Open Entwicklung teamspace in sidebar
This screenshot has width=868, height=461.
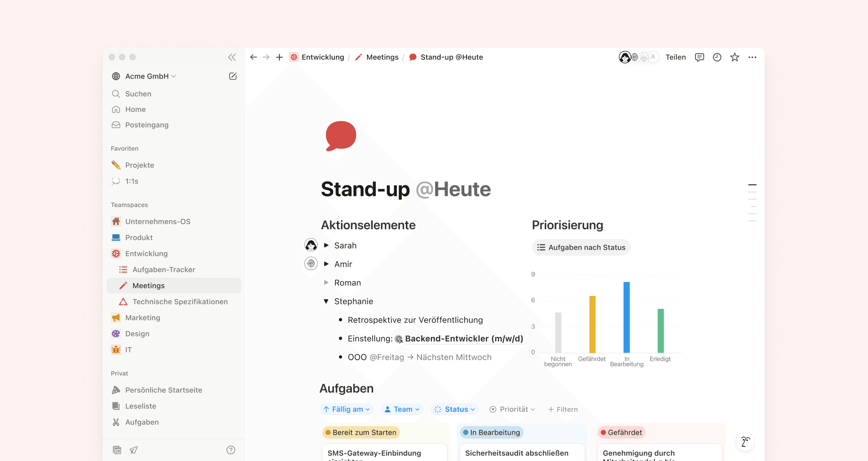point(174,253)
